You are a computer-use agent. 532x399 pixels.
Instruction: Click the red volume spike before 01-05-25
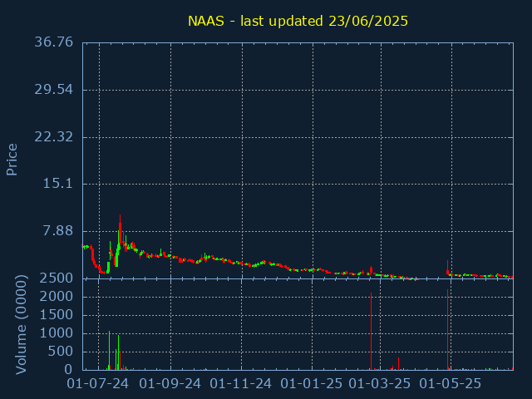point(448,329)
